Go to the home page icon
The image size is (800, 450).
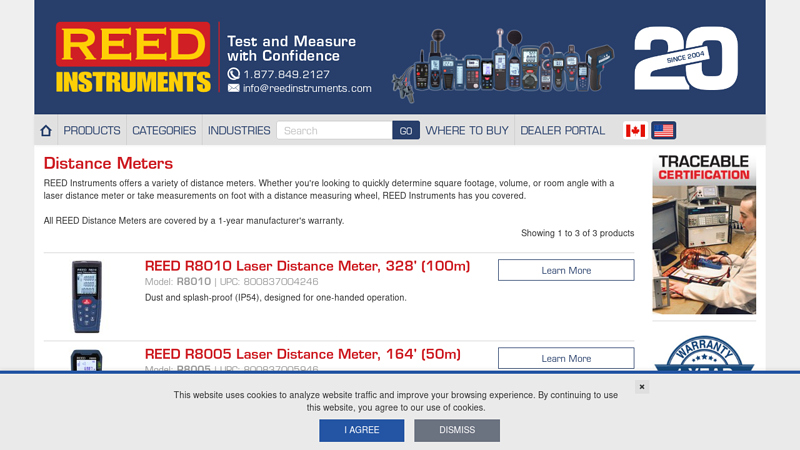point(46,131)
